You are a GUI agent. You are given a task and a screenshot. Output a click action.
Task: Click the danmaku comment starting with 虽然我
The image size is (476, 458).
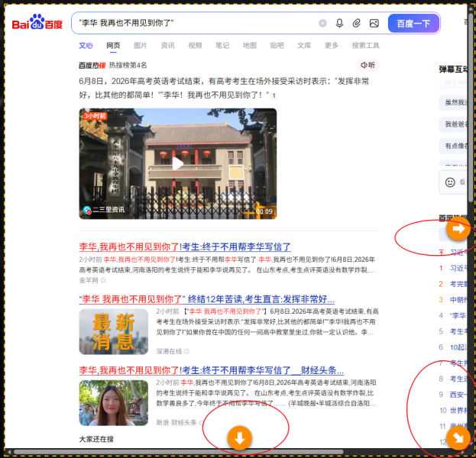point(453,102)
